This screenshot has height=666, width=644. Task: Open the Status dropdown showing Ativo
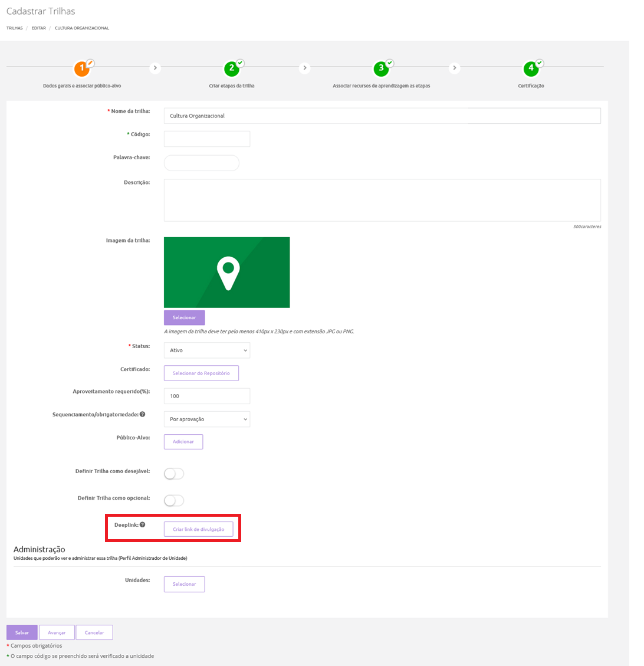(x=206, y=350)
